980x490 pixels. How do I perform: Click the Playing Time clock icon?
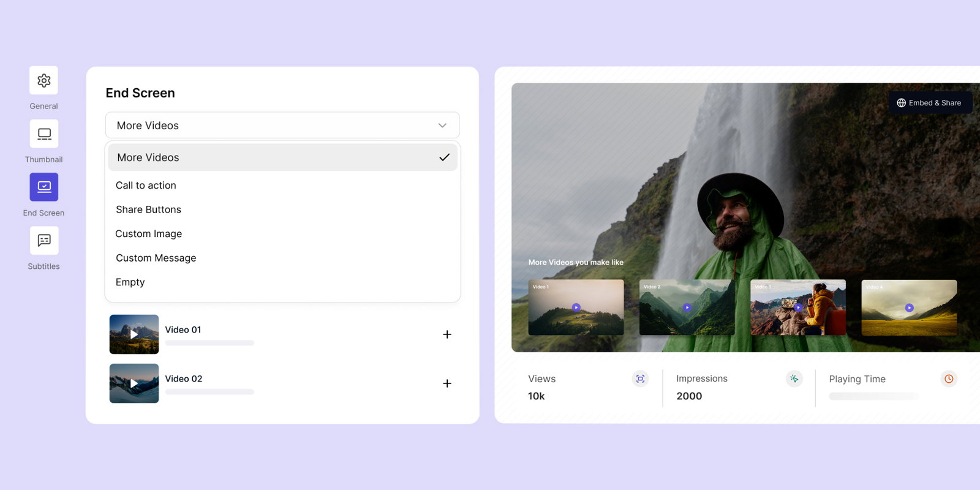coord(948,379)
